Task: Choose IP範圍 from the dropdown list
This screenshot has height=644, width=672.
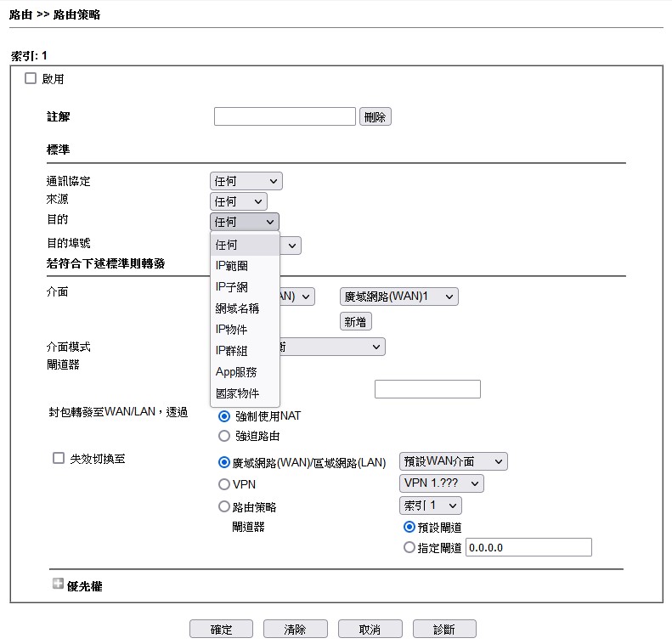Action: [232, 266]
